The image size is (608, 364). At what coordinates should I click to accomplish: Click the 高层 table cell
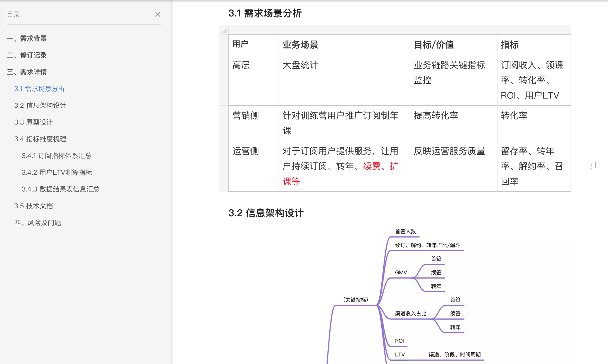(254, 80)
